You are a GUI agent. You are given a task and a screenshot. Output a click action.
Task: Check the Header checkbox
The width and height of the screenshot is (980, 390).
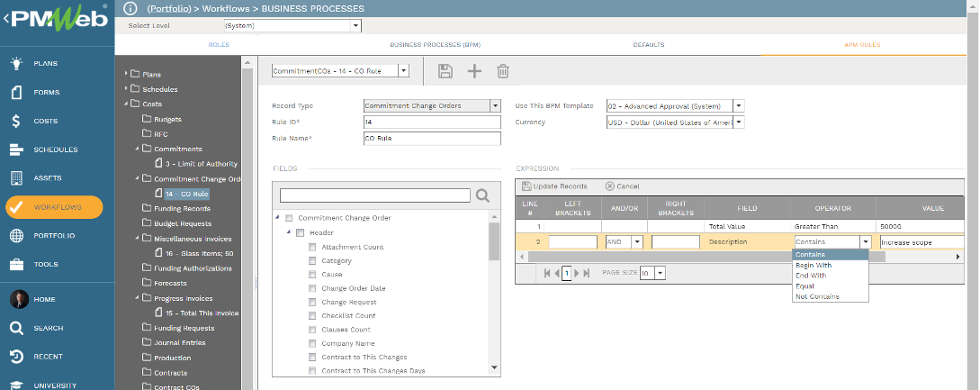(x=300, y=233)
